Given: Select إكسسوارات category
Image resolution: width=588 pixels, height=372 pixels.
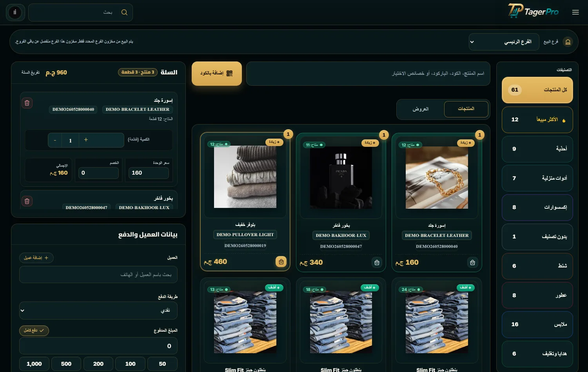Looking at the screenshot, I should pos(537,208).
